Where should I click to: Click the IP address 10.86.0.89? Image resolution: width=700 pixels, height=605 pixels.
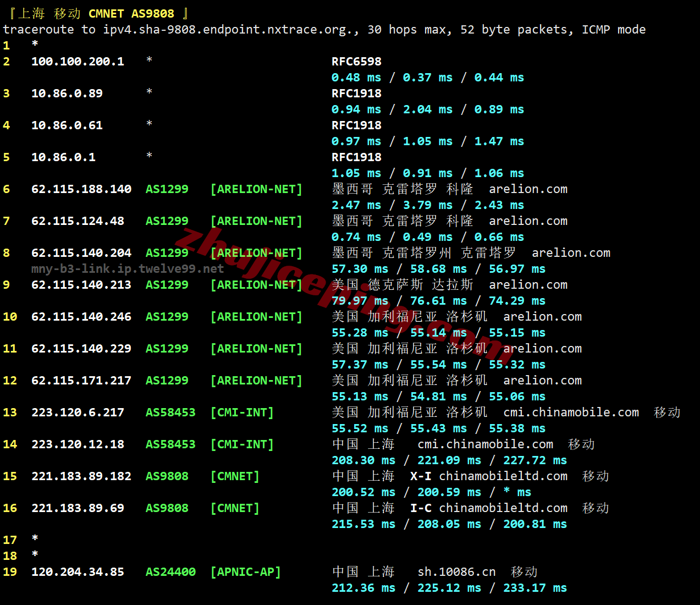click(x=67, y=94)
